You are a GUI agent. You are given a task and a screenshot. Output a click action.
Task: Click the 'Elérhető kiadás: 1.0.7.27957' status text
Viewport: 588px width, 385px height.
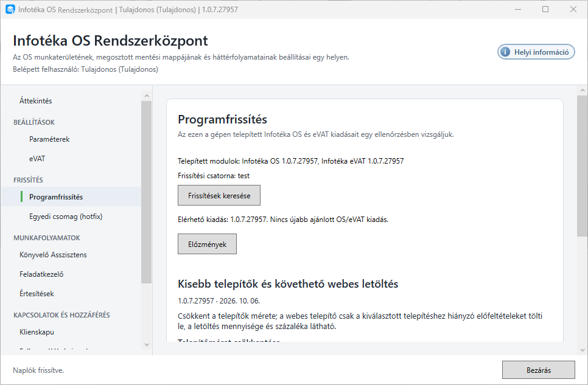[283, 220]
